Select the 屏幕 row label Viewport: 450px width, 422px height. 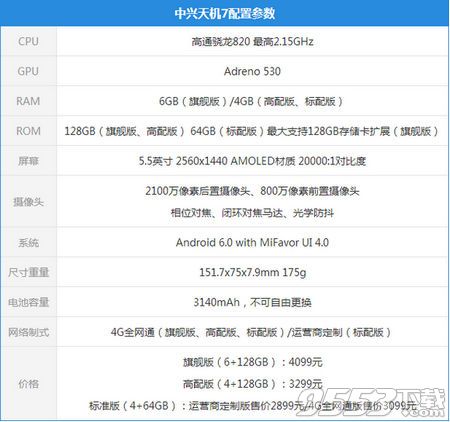tap(28, 161)
